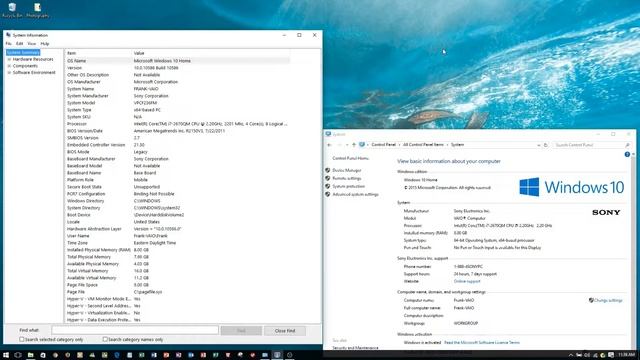Expand the Components node
Viewport: 640px width, 360px height.
[9, 66]
